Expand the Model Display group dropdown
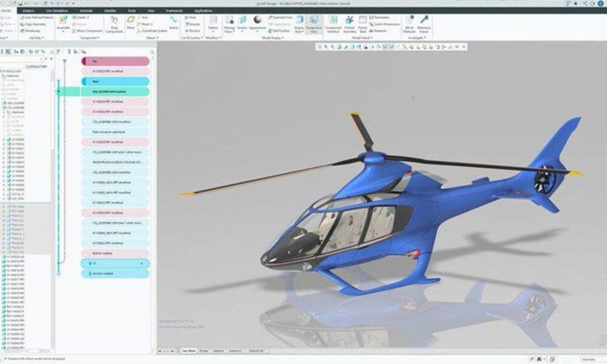The height and width of the screenshot is (364, 607). coord(273,38)
